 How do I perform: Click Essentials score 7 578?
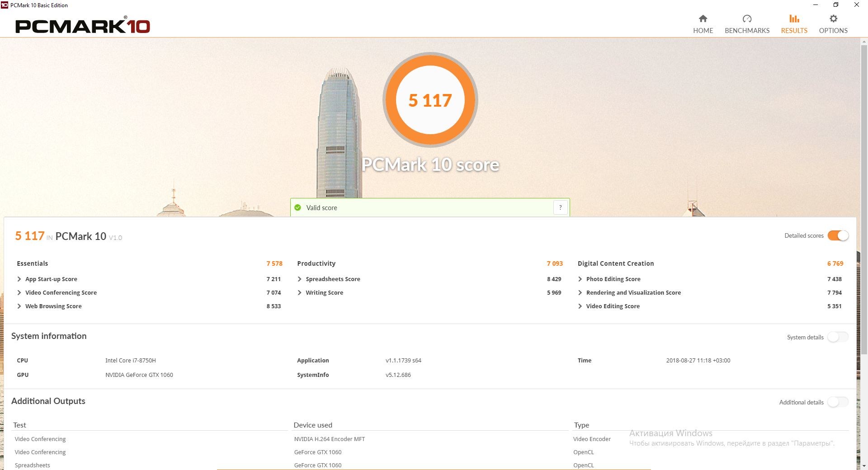click(274, 263)
